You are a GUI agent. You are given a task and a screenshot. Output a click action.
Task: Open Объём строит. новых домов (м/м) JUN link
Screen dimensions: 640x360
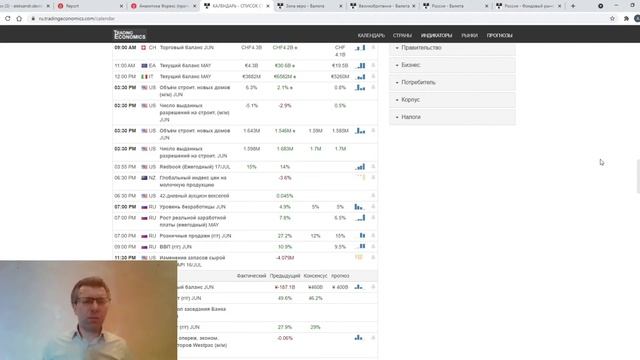(x=195, y=91)
